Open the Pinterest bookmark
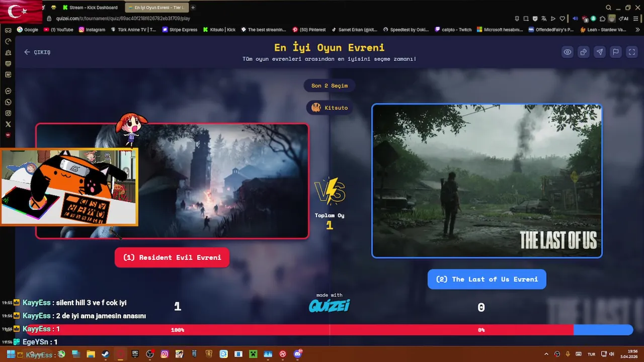This screenshot has width=644, height=362. 308,30
